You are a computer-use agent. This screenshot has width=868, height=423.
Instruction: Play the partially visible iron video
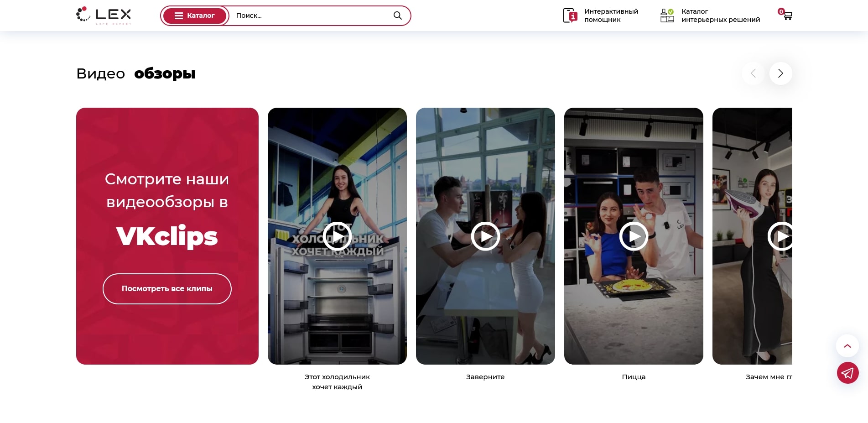coord(780,236)
